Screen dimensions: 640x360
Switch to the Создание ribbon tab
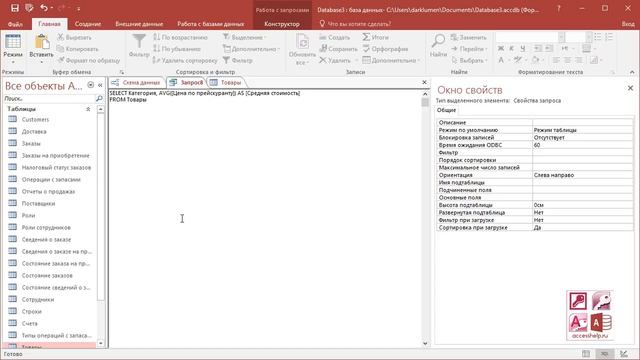pos(88,24)
